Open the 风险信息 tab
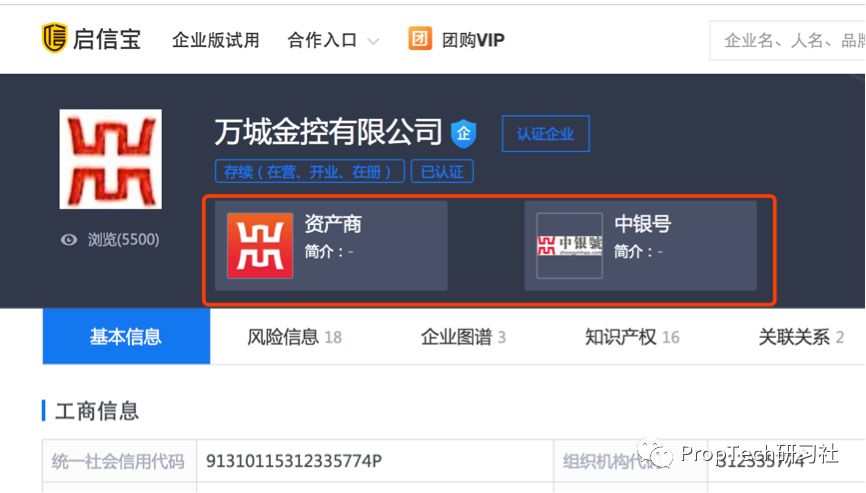This screenshot has height=493, width=866. coord(294,337)
